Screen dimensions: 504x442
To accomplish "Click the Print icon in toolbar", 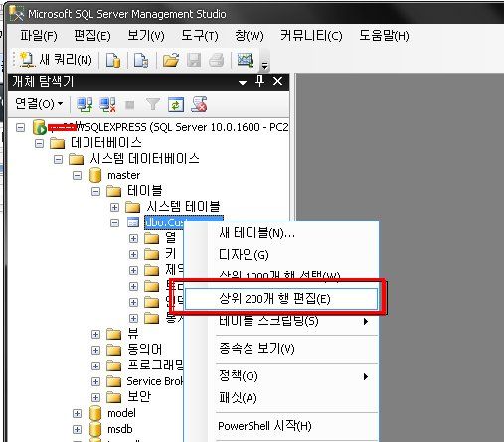I will pyautogui.click(x=217, y=61).
